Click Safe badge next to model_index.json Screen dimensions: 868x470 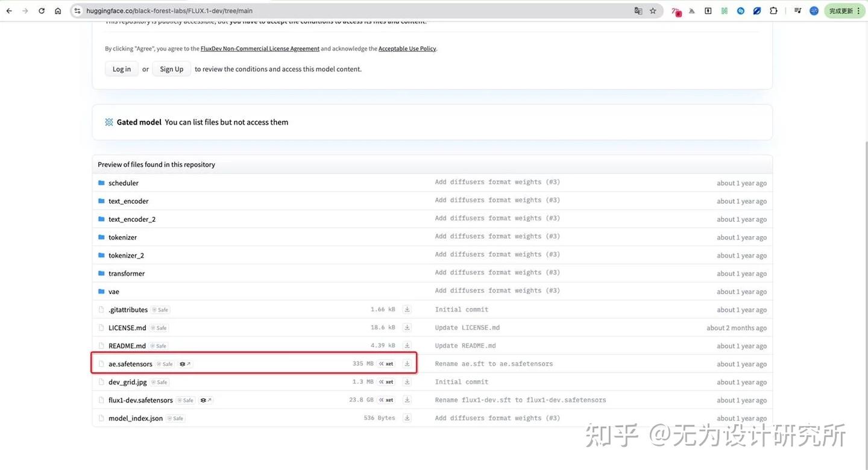tap(175, 418)
